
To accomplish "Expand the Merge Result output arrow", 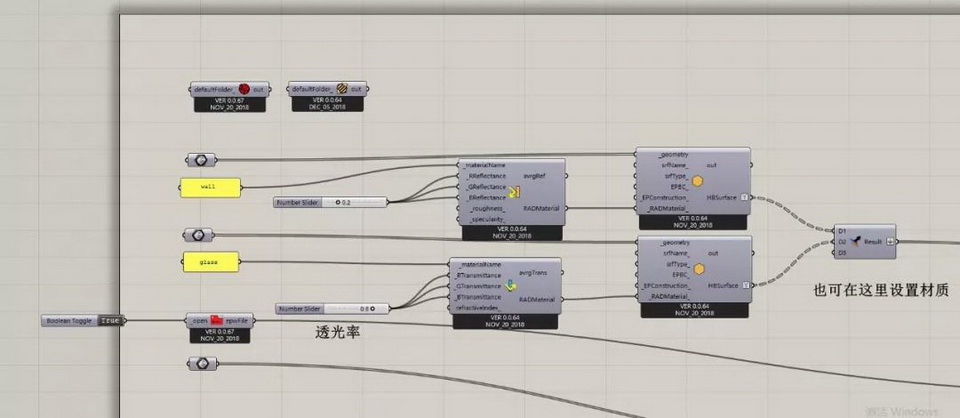I will coord(890,241).
